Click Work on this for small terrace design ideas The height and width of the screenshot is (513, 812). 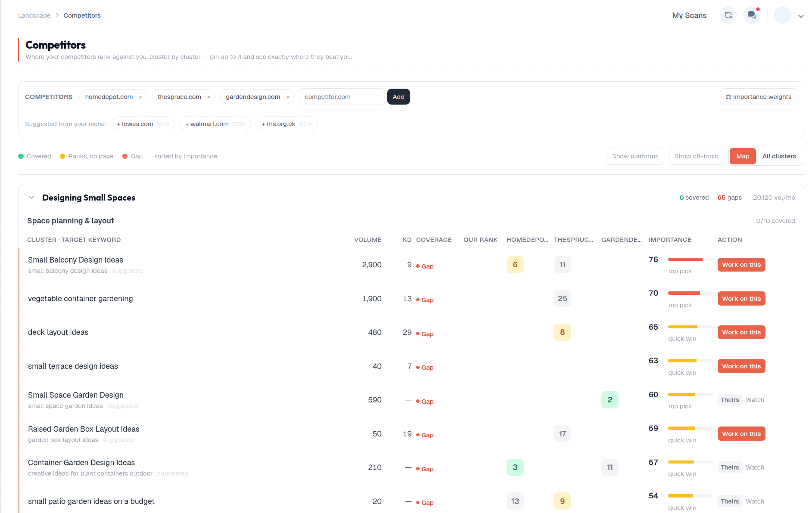(741, 366)
